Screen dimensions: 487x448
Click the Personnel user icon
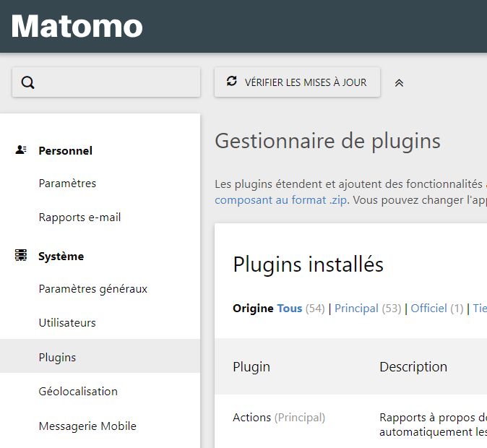(21, 150)
